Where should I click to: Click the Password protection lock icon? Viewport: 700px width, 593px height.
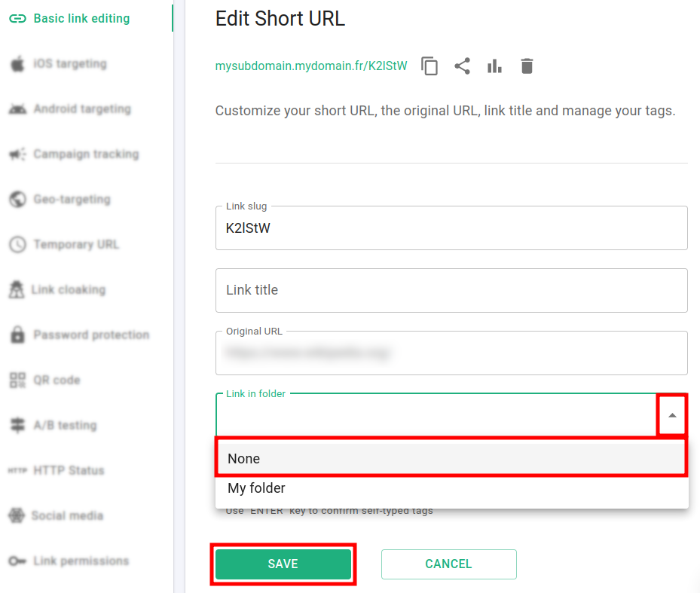click(17, 335)
